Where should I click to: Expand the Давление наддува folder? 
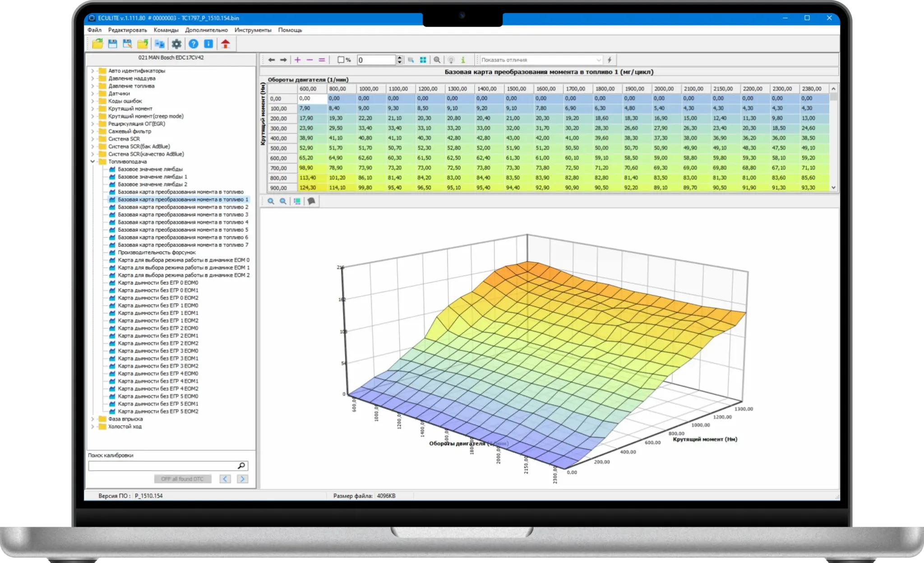point(92,78)
